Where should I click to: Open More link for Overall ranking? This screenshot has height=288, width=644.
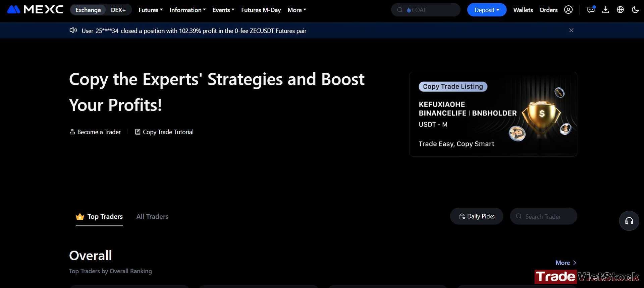point(566,263)
